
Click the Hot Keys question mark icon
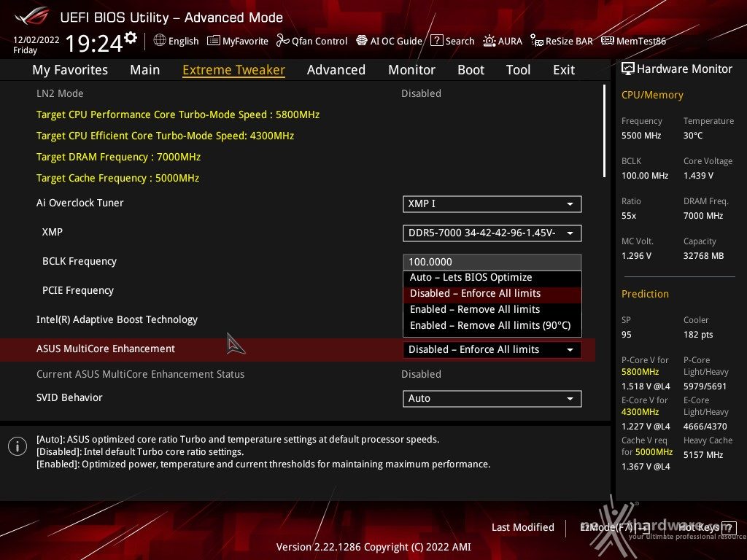(729, 527)
